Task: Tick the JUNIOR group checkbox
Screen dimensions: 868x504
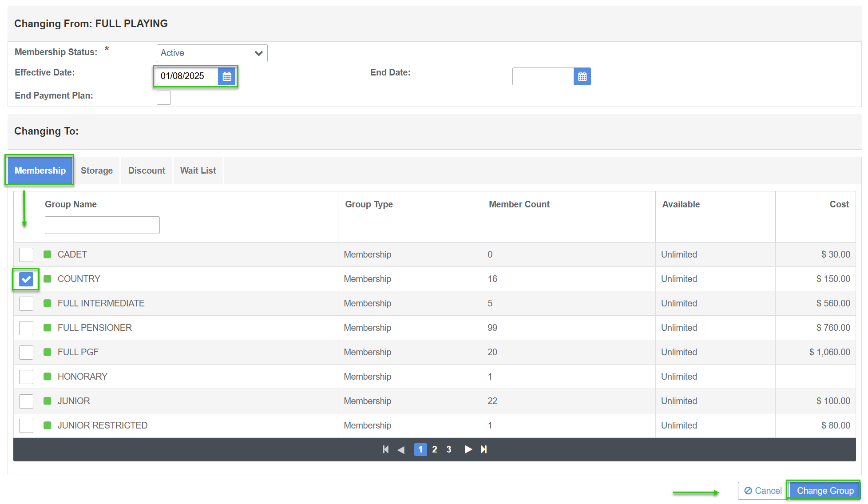Action: pos(26,401)
